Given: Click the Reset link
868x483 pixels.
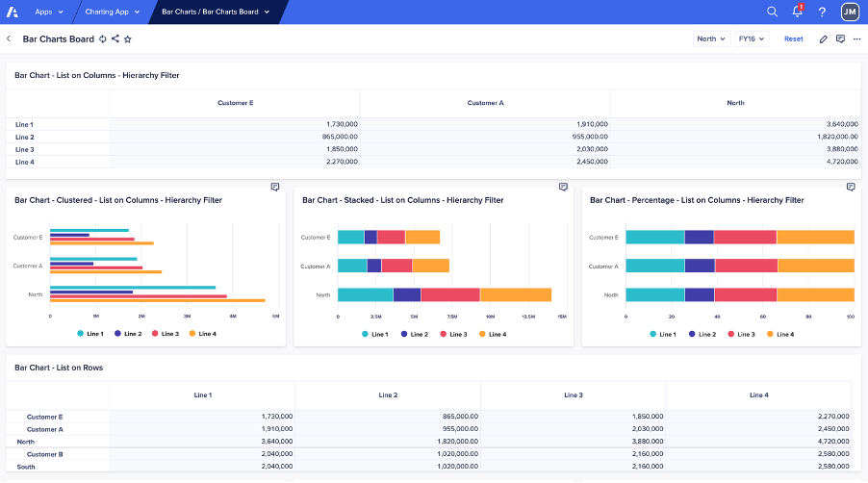Looking at the screenshot, I should (793, 39).
